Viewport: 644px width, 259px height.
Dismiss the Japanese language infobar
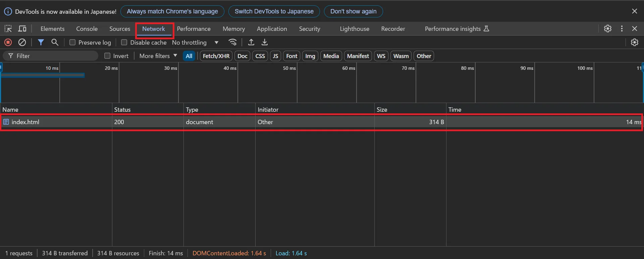(x=635, y=11)
